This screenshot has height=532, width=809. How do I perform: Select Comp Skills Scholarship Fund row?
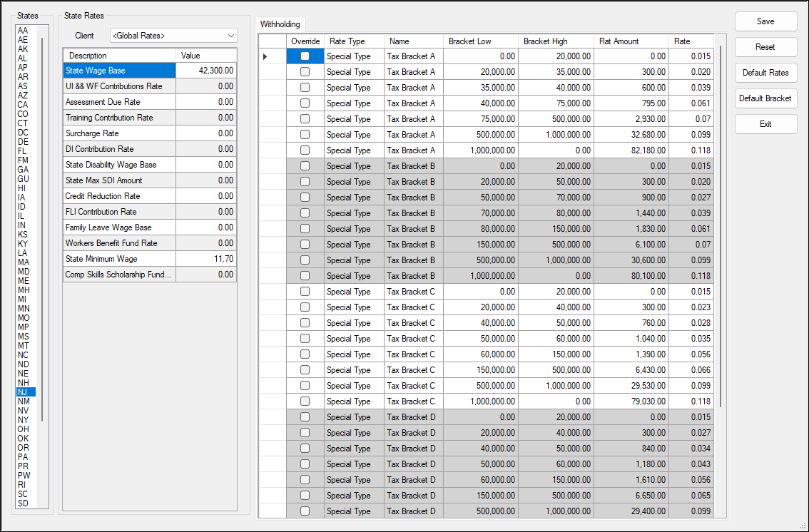150,275
